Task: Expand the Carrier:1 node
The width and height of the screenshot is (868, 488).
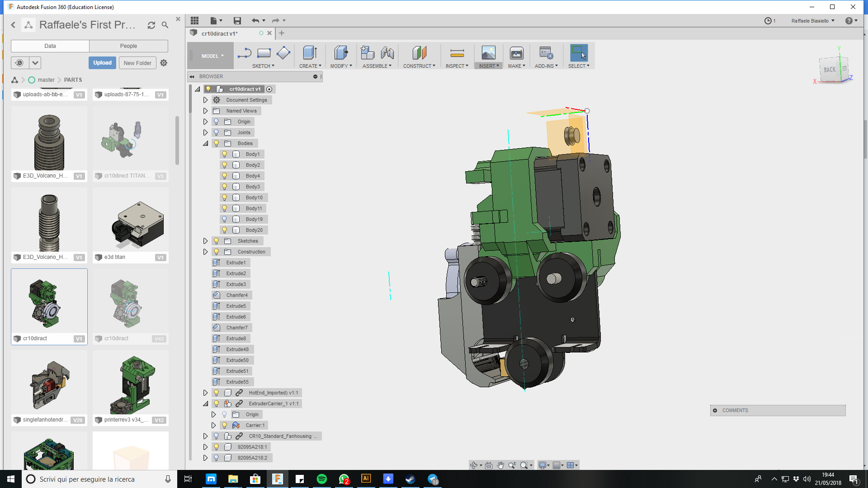Action: 213,425
